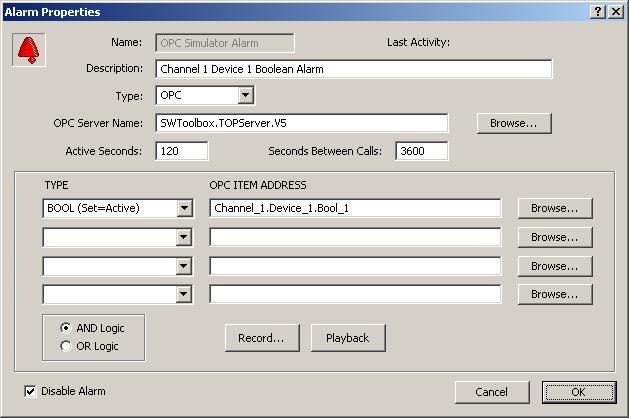Click into the Description text field
The height and width of the screenshot is (418, 629).
click(353, 69)
